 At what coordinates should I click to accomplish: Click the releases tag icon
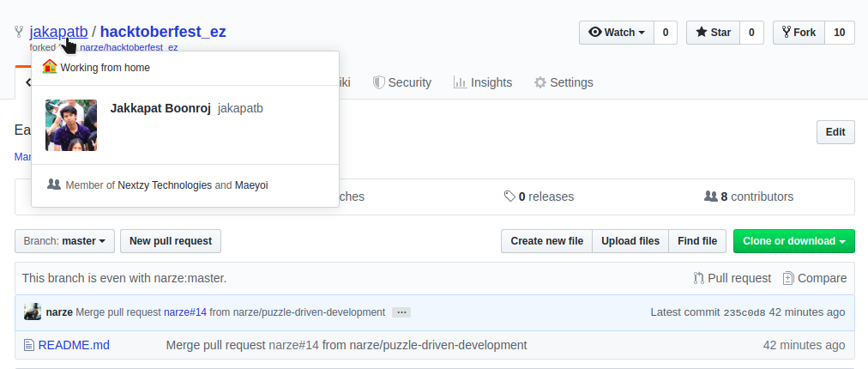[x=509, y=197]
